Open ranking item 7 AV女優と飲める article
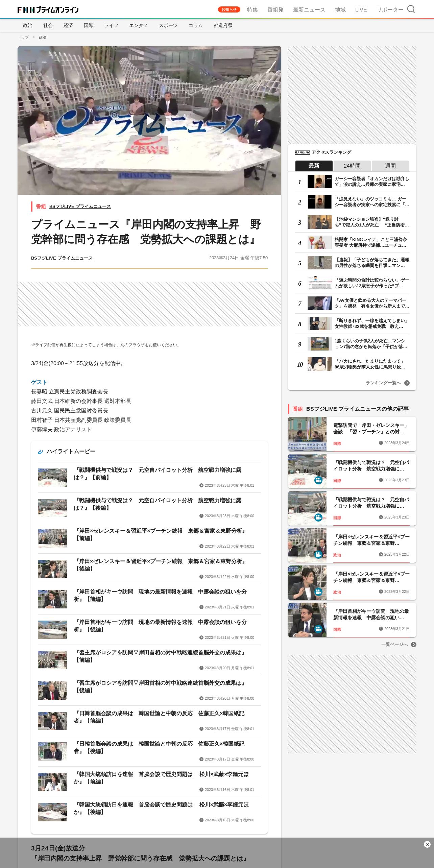The width and height of the screenshot is (434, 868). coord(352,304)
